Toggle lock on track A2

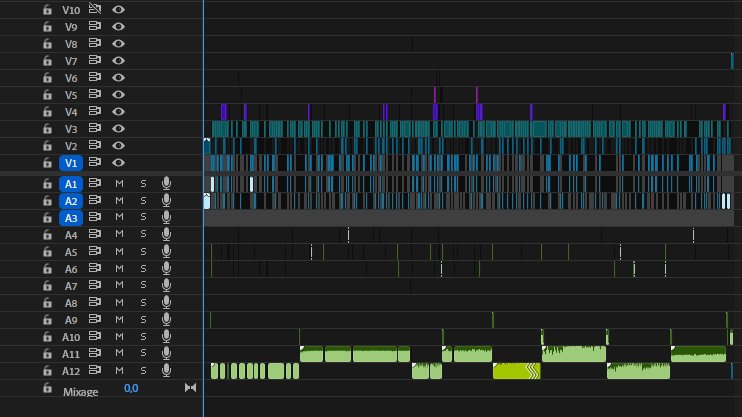pos(47,201)
